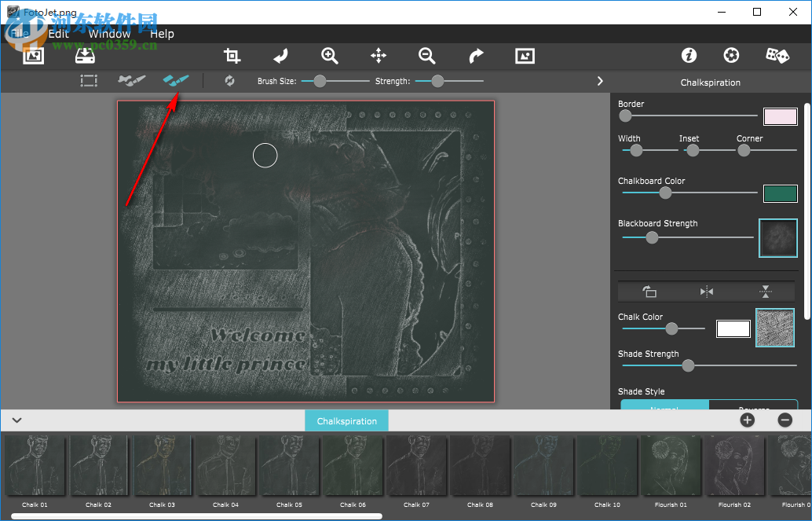Apply the Chalk 07 preset

click(x=416, y=465)
